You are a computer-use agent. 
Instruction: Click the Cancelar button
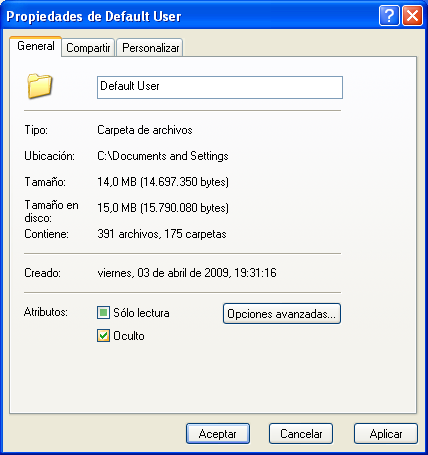[x=301, y=434]
